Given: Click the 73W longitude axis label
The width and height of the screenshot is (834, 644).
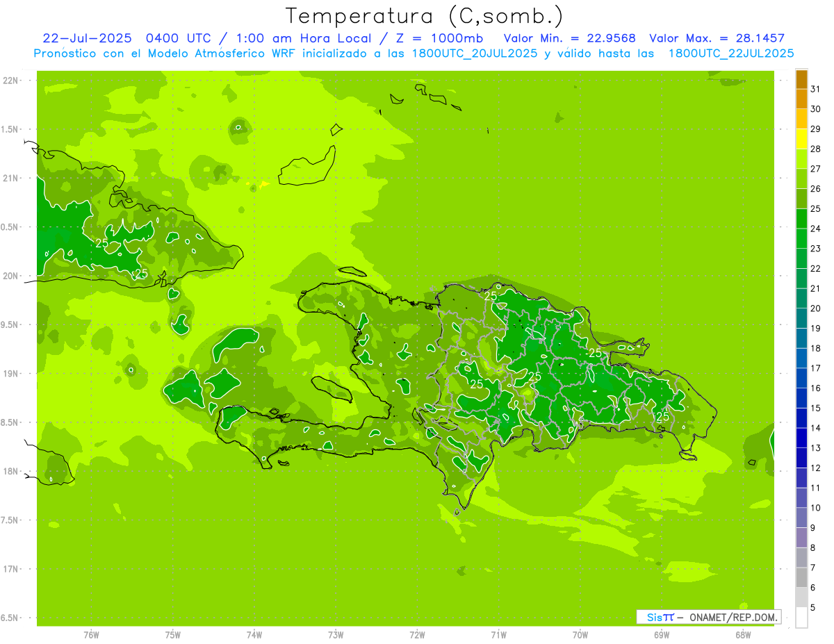Looking at the screenshot, I should click(x=336, y=634).
